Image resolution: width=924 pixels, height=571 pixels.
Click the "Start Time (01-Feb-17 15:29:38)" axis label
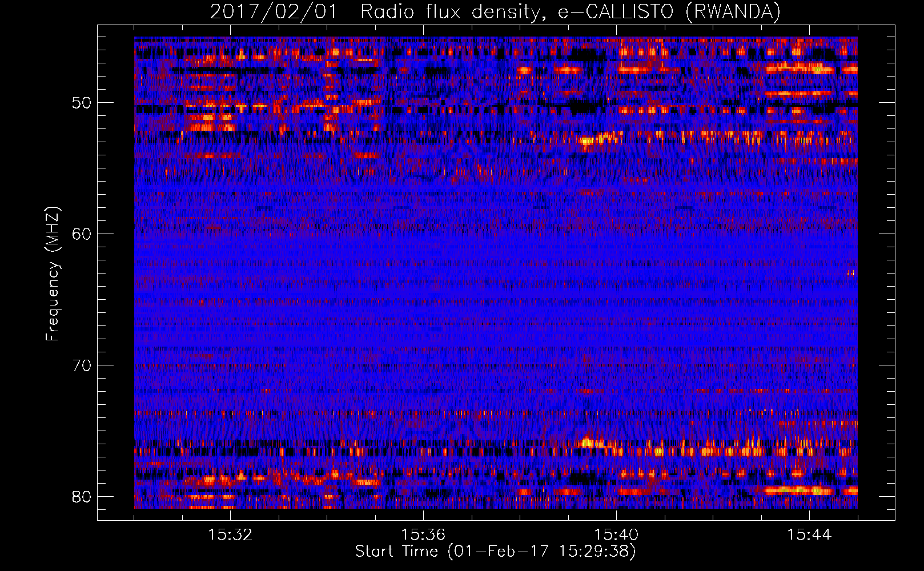click(496, 552)
